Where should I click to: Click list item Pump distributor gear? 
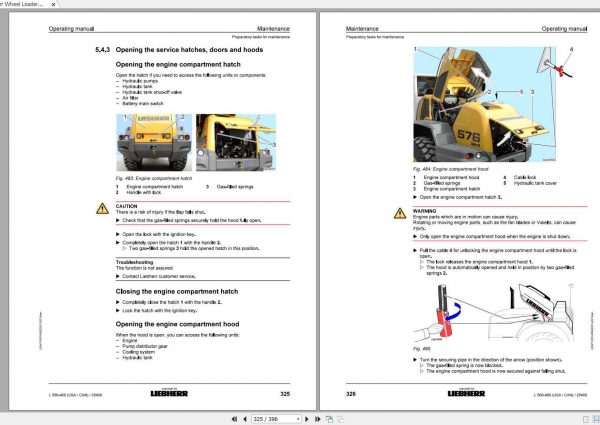[145, 346]
